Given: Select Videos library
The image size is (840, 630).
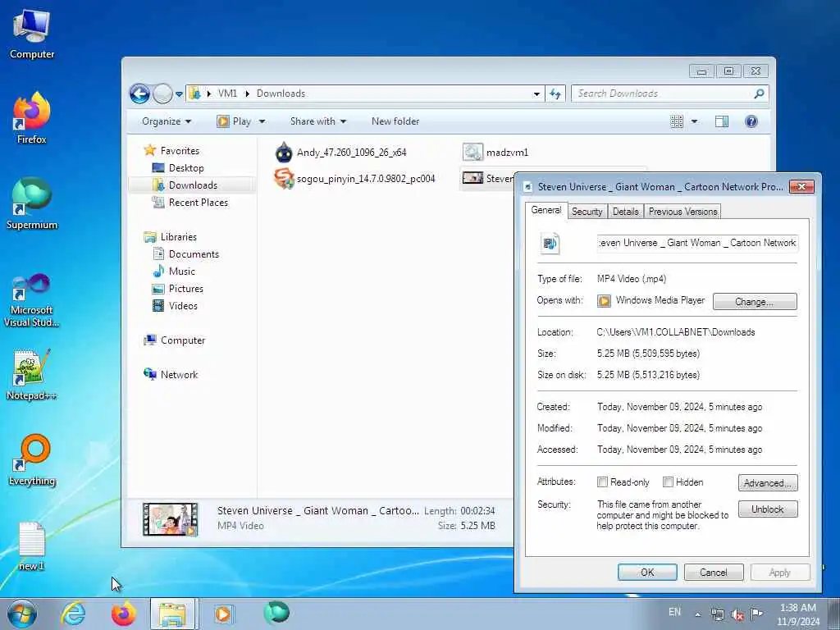Looking at the screenshot, I should [x=176, y=305].
